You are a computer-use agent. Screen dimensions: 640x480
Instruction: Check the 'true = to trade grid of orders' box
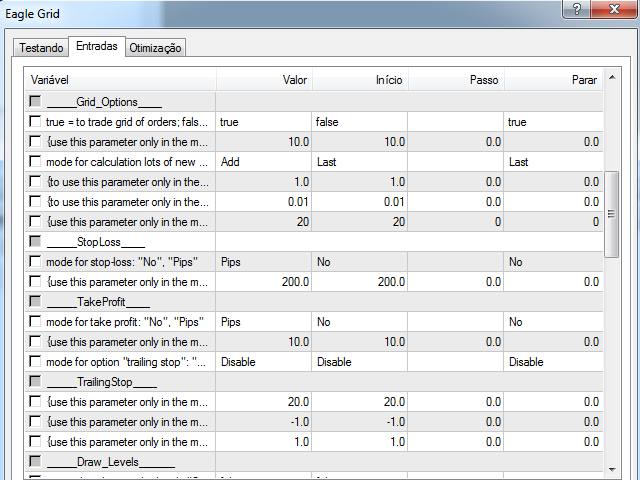(35, 121)
